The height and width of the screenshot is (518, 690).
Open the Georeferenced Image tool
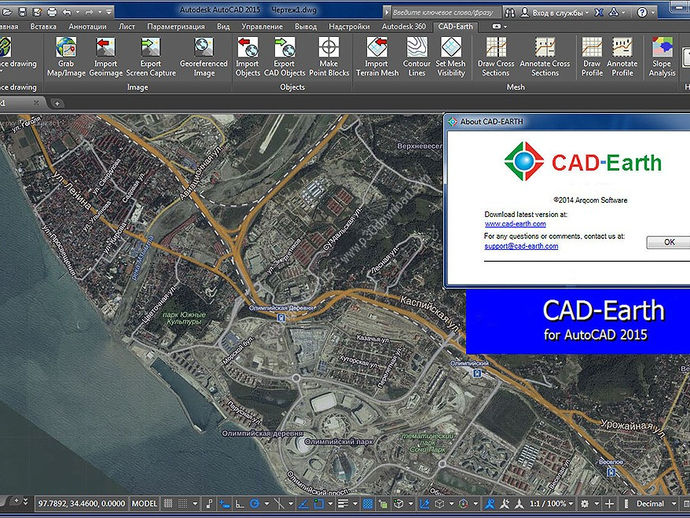204,57
